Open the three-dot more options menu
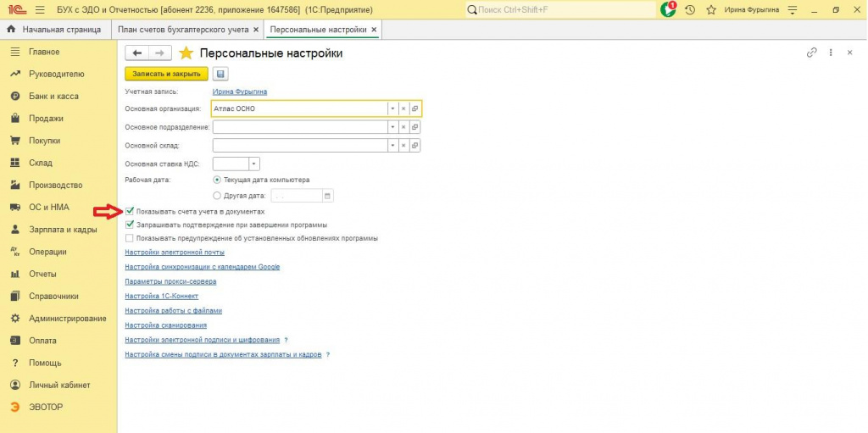 (x=831, y=53)
